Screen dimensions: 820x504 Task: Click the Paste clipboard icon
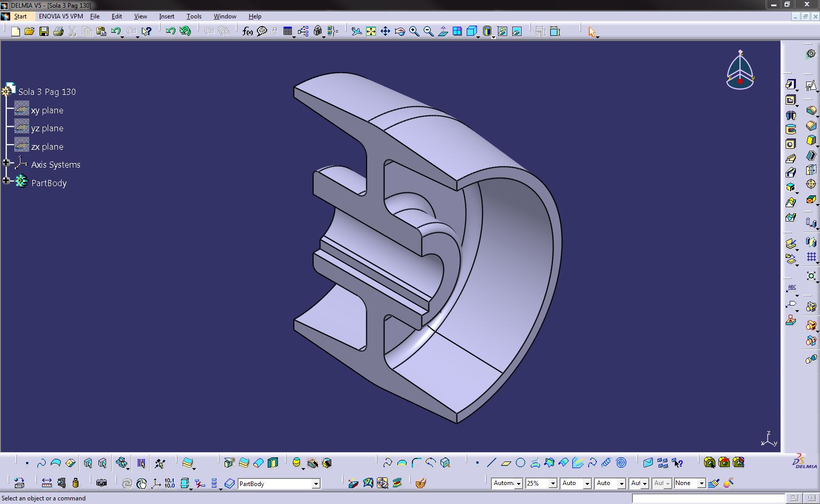coord(101,31)
